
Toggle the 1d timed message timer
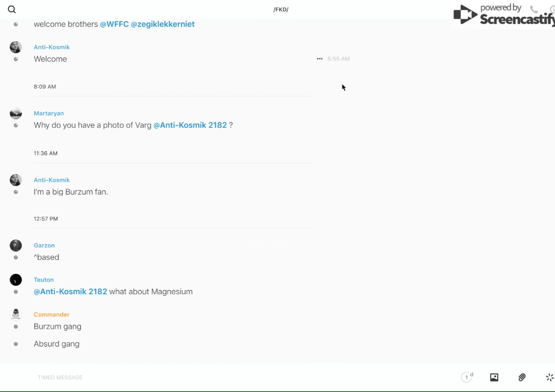point(467,377)
